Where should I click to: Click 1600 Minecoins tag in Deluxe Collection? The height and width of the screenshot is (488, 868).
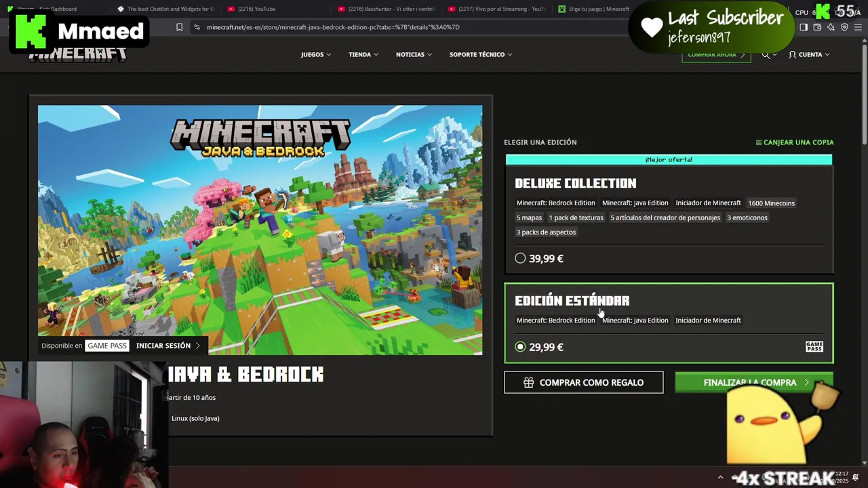pos(771,203)
